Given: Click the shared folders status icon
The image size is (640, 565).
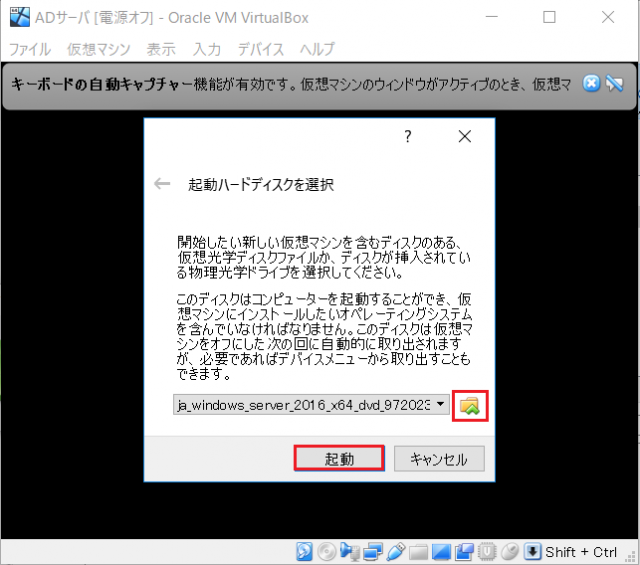Looking at the screenshot, I should [x=418, y=552].
